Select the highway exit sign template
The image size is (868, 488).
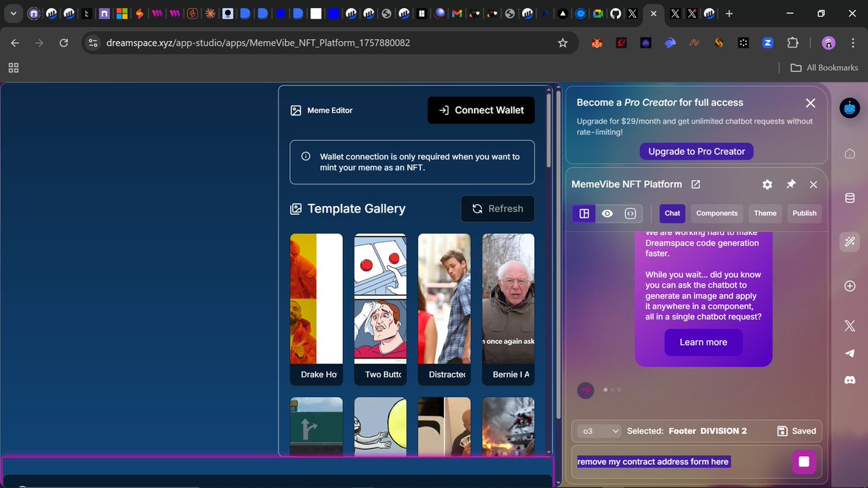(316, 426)
